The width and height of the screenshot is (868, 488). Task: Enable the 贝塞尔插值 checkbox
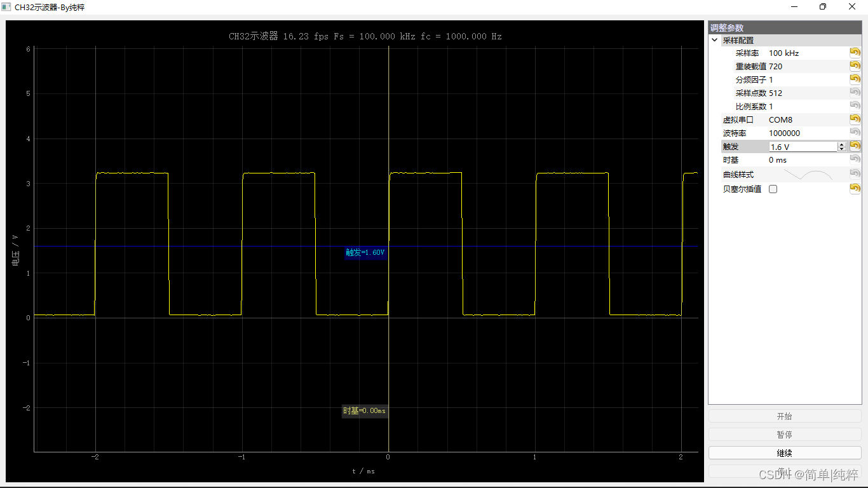coord(773,189)
